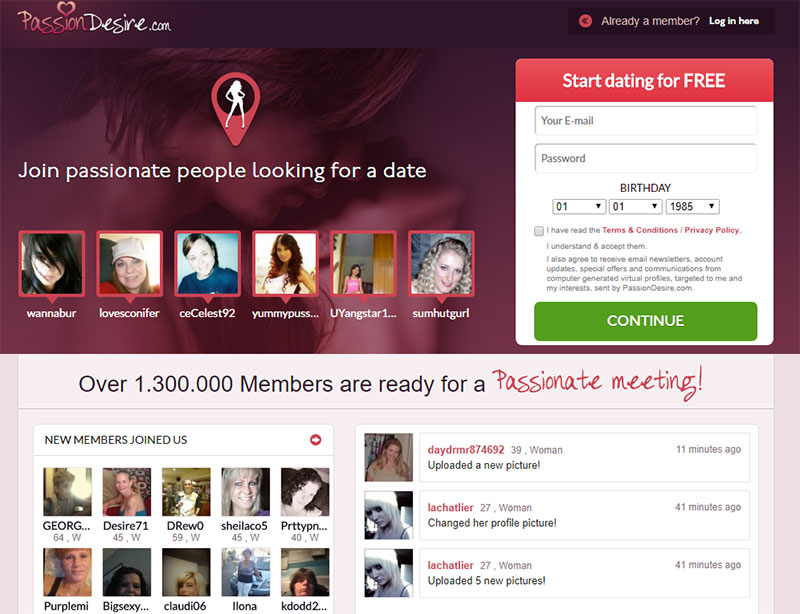This screenshot has height=614, width=800.
Task: Click the PassionDesire.com logo
Action: tap(94, 21)
